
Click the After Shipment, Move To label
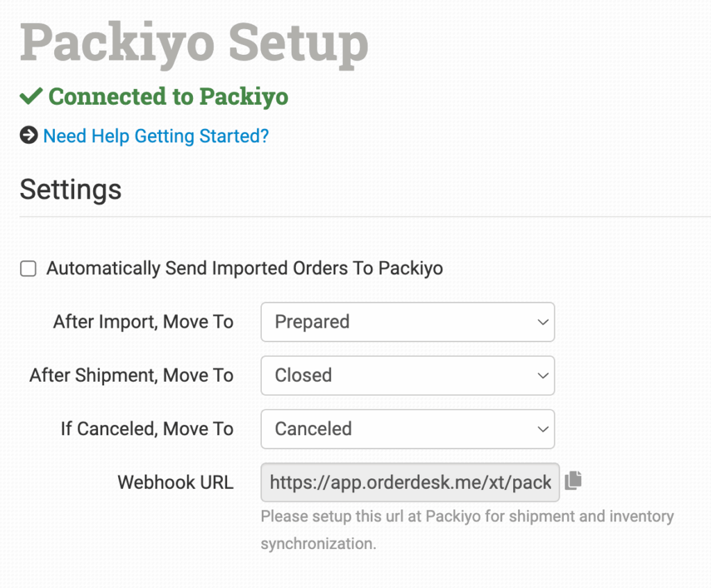tap(131, 376)
